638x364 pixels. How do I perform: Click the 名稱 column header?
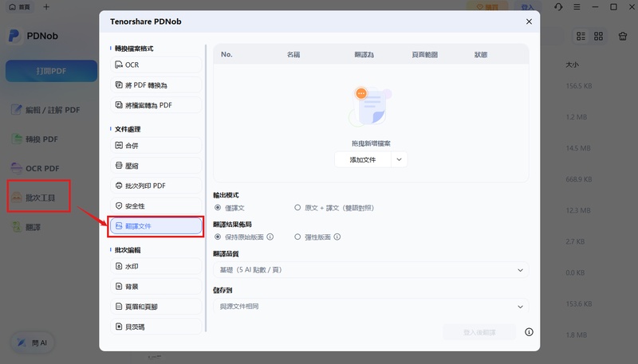pyautogui.click(x=293, y=54)
